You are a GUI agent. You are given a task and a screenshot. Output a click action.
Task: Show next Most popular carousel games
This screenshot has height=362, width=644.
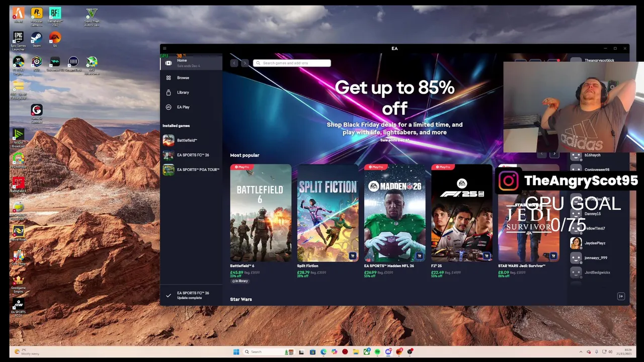pos(554,154)
